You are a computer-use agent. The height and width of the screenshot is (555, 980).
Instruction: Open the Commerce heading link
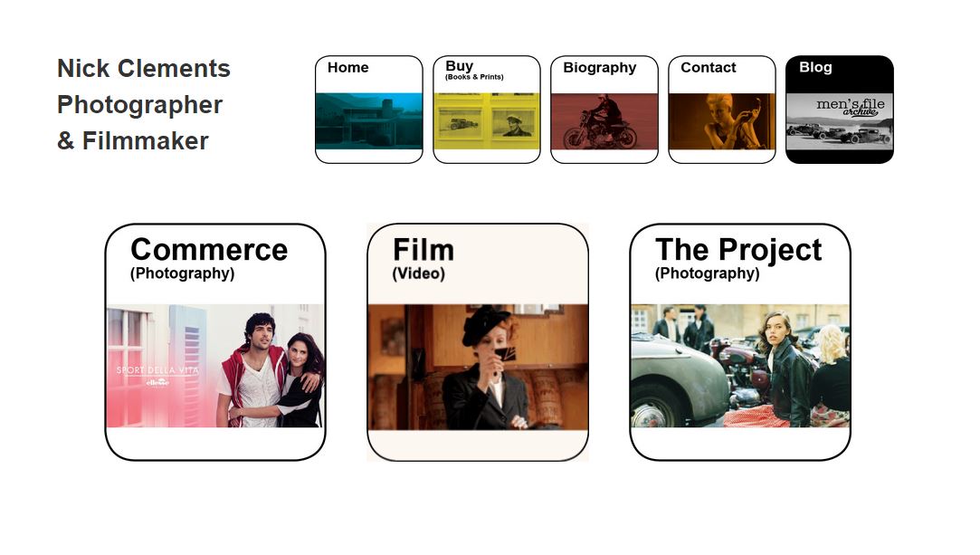[209, 249]
